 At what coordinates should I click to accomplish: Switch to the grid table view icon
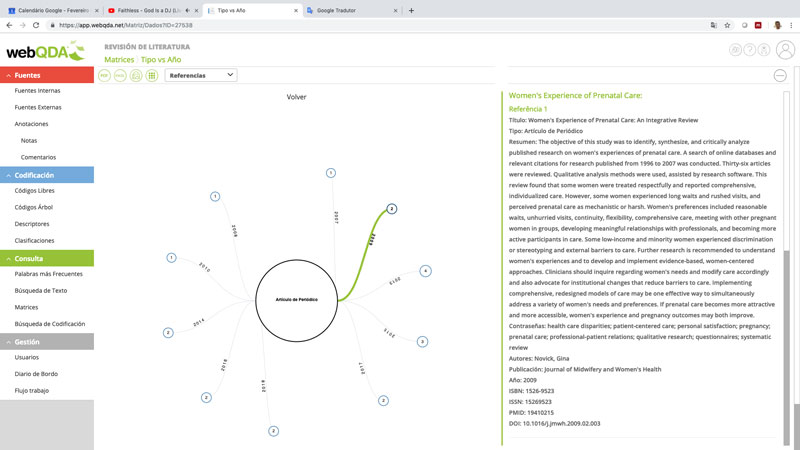coord(152,76)
